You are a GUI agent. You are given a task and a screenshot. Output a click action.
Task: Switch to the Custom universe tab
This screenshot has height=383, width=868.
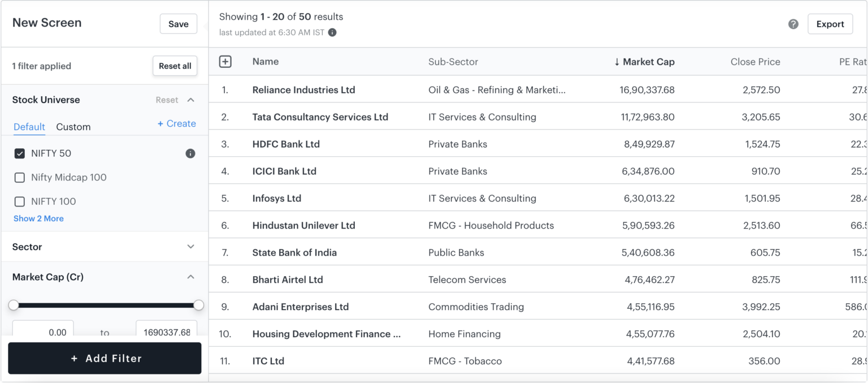click(73, 127)
